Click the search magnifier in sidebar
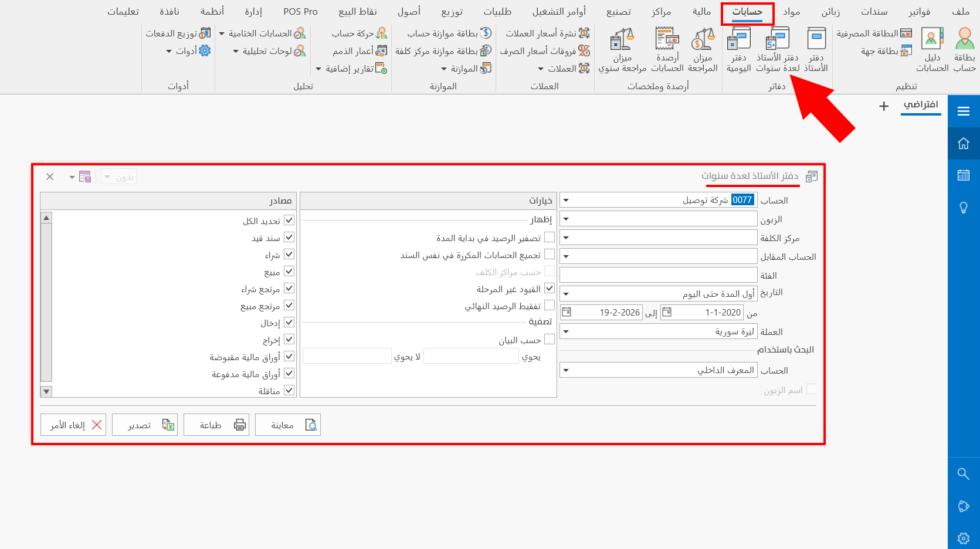980x549 pixels. tap(964, 473)
